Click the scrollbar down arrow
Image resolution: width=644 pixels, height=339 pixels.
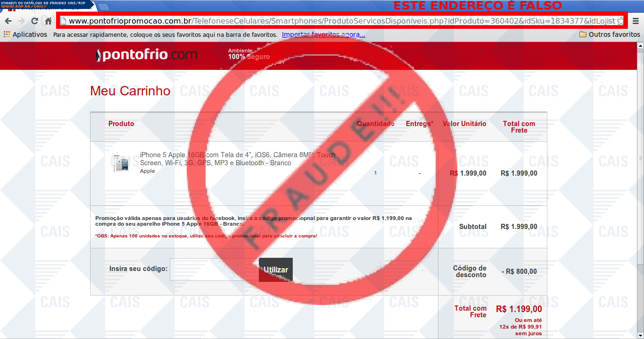[x=640, y=335]
